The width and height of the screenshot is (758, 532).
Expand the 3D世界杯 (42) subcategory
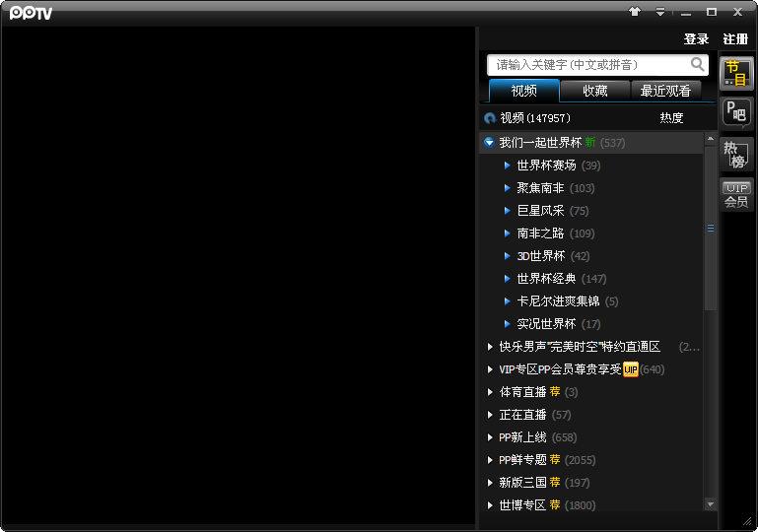507,256
